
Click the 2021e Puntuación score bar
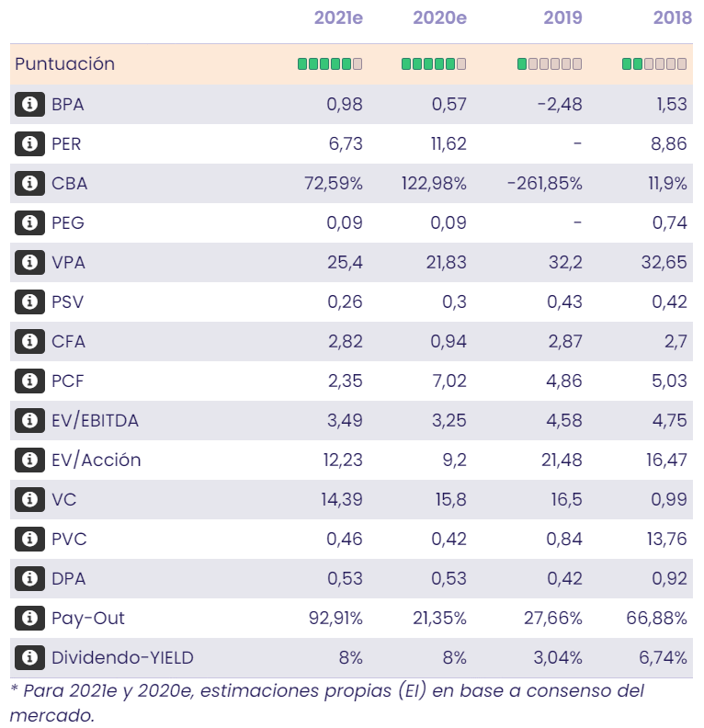[x=330, y=64]
